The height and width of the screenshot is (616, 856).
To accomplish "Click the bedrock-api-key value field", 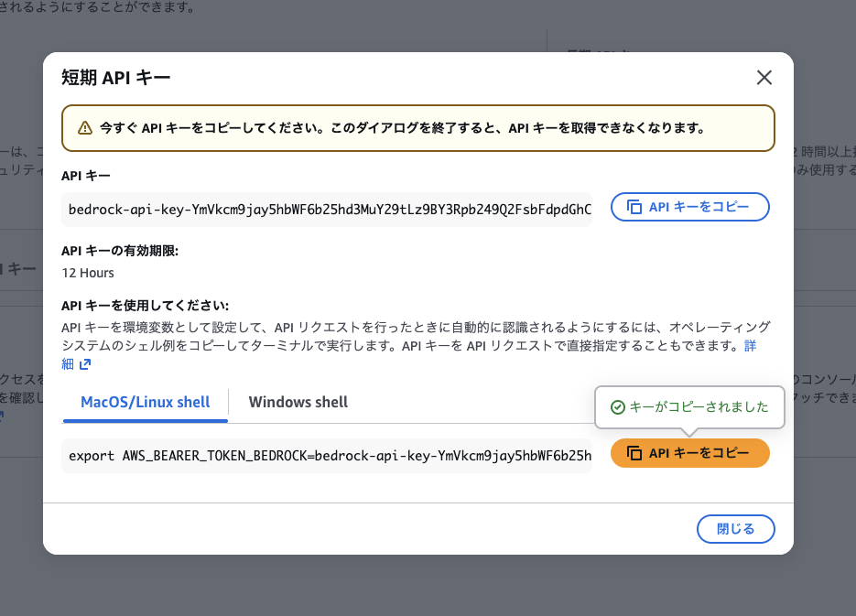I will pos(327,210).
